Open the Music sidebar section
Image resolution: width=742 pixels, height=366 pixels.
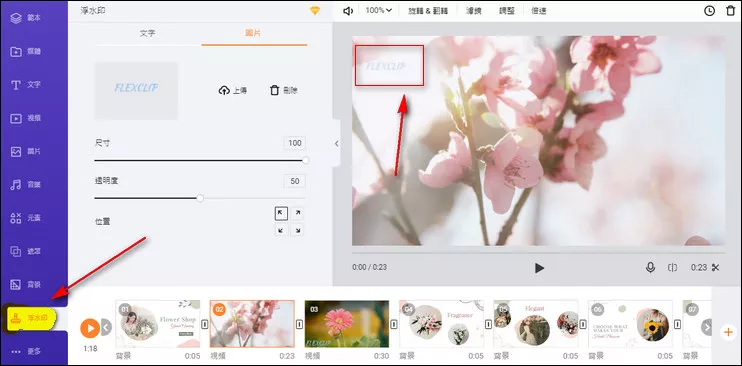point(26,185)
